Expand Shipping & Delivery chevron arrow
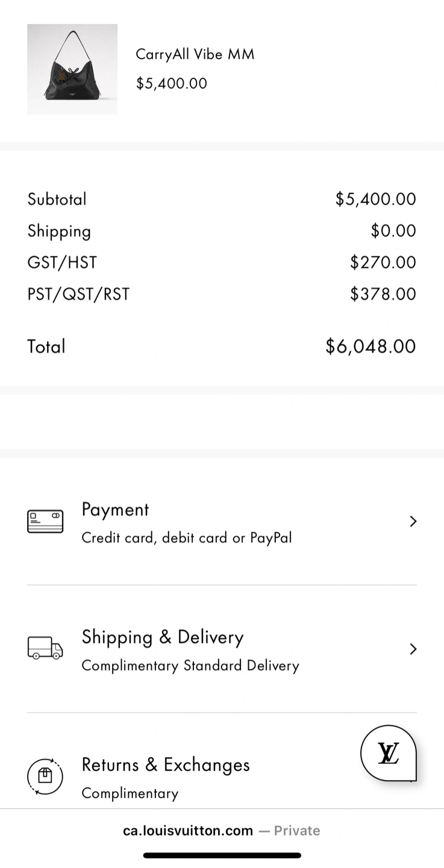 pos(413,649)
